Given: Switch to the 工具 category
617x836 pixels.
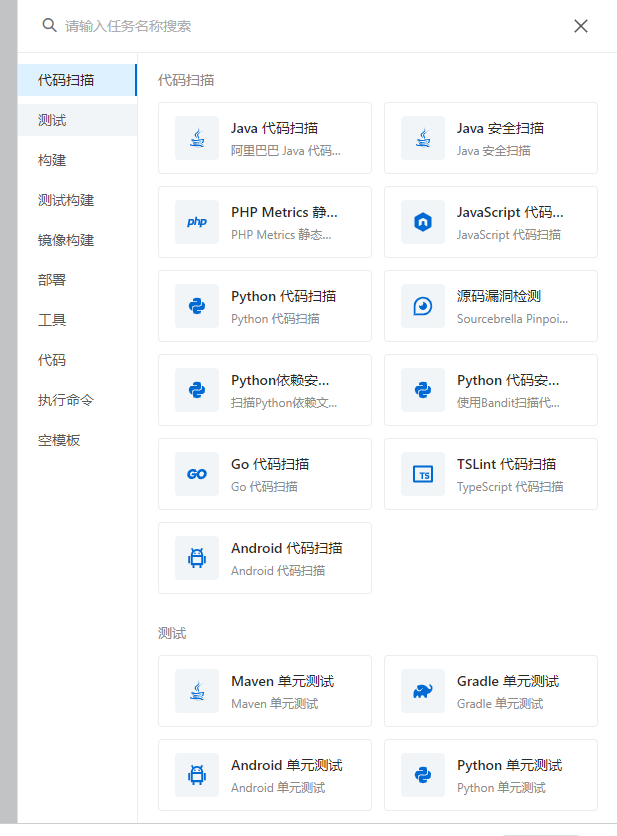Looking at the screenshot, I should pos(77,320).
